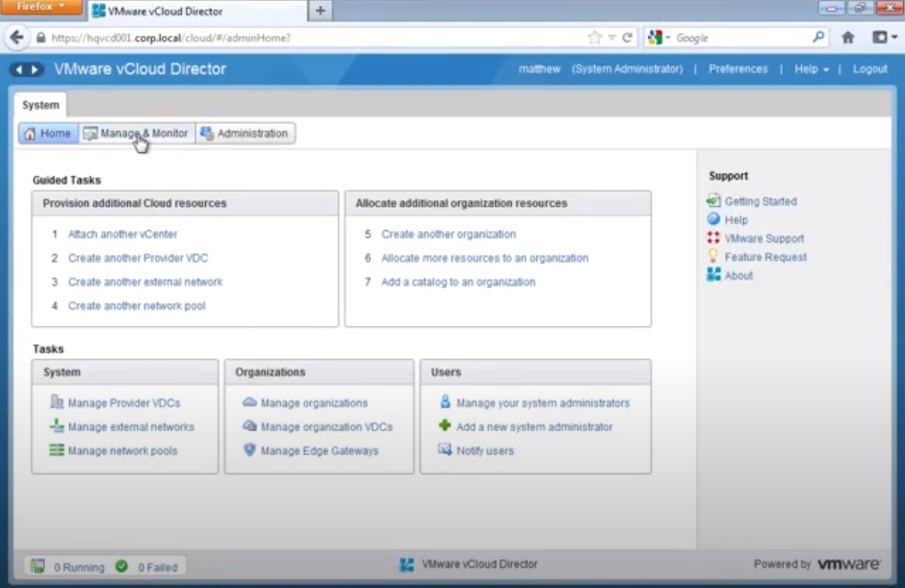Viewport: 905px width, 588px height.
Task: Click vCloud Director back navigation arrow
Action: coord(19,69)
